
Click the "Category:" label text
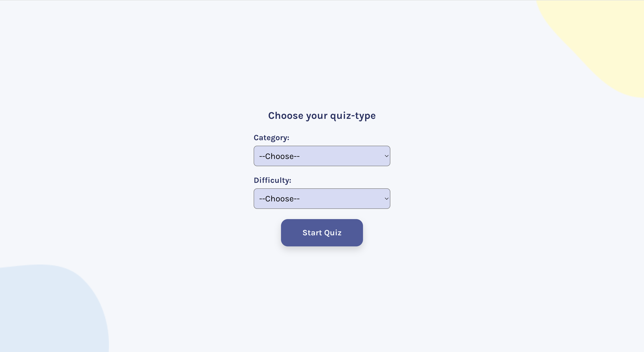271,138
